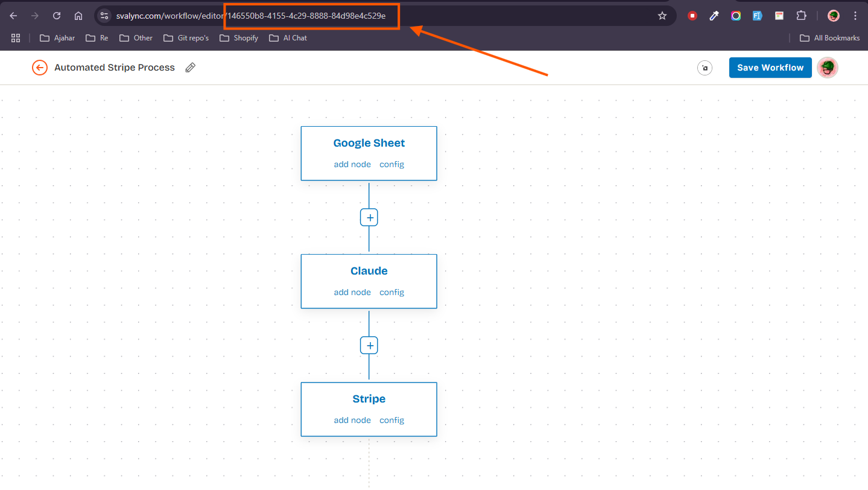Open the Extensions puzzle piece menu
Screen dimensions: 868x490
801,16
